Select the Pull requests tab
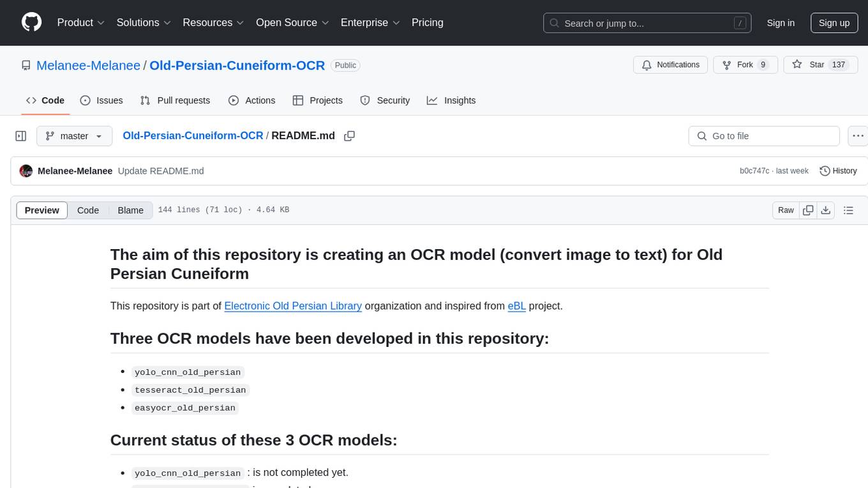The image size is (868, 488). pyautogui.click(x=175, y=100)
